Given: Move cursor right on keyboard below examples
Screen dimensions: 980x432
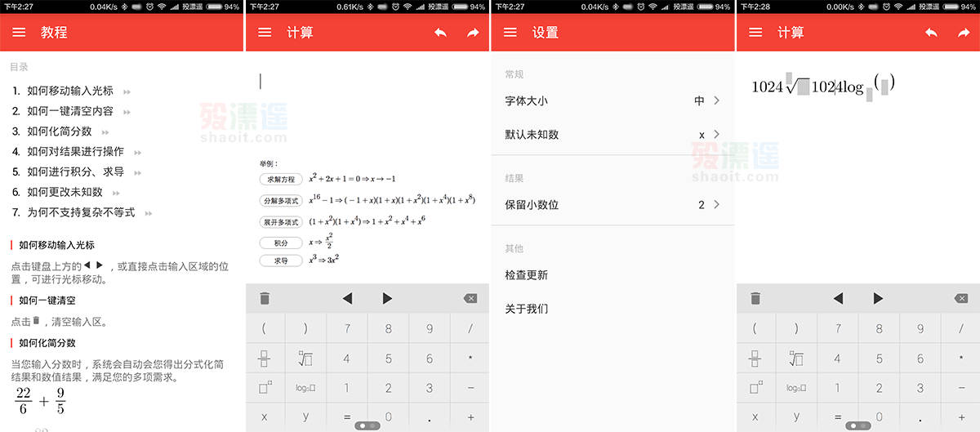Looking at the screenshot, I should [388, 299].
